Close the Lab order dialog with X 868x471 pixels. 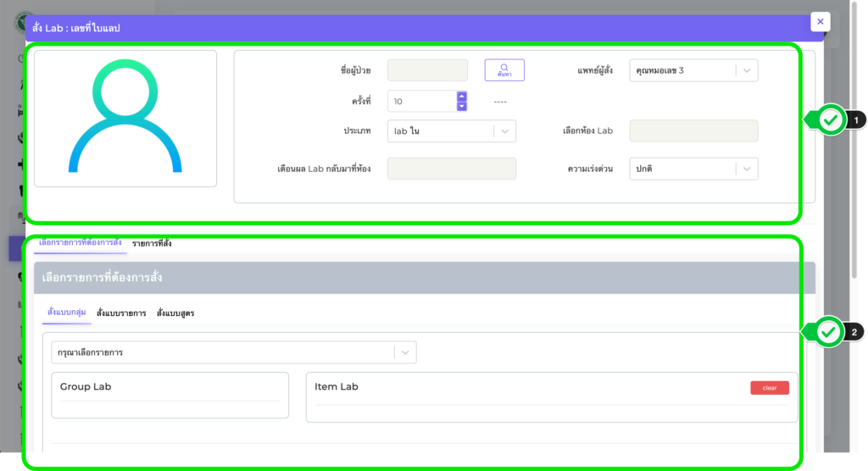[x=820, y=22]
